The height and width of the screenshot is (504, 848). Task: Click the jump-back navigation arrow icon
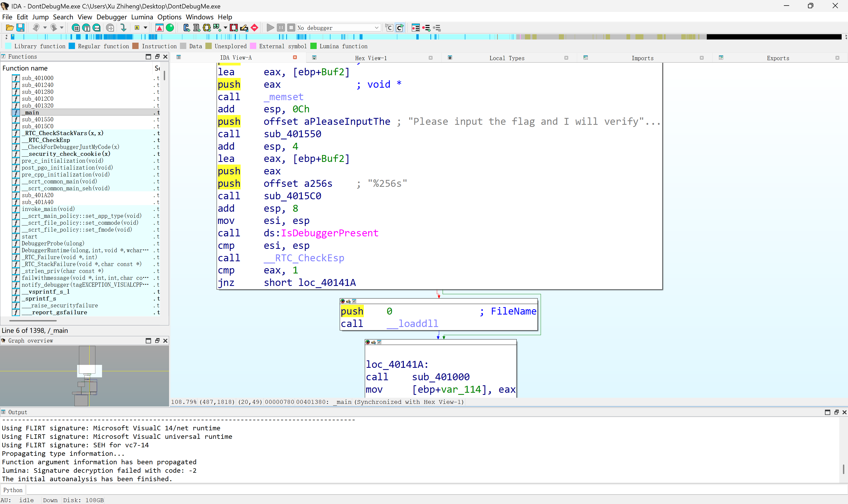(x=36, y=28)
